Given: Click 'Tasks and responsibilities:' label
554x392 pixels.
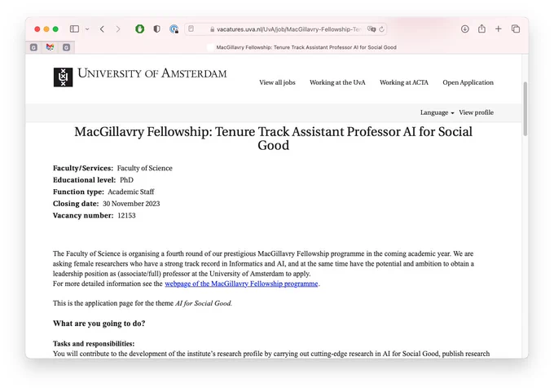Looking at the screenshot, I should tap(94, 344).
